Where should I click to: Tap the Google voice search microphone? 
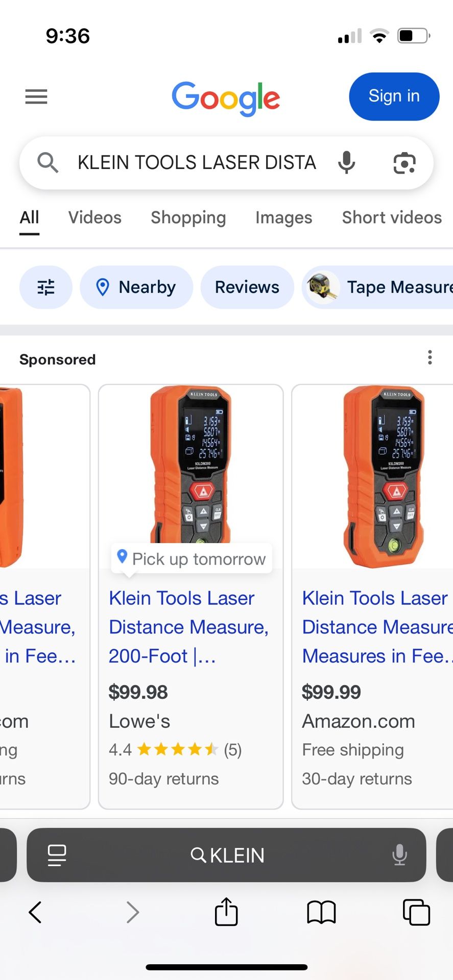[346, 163]
